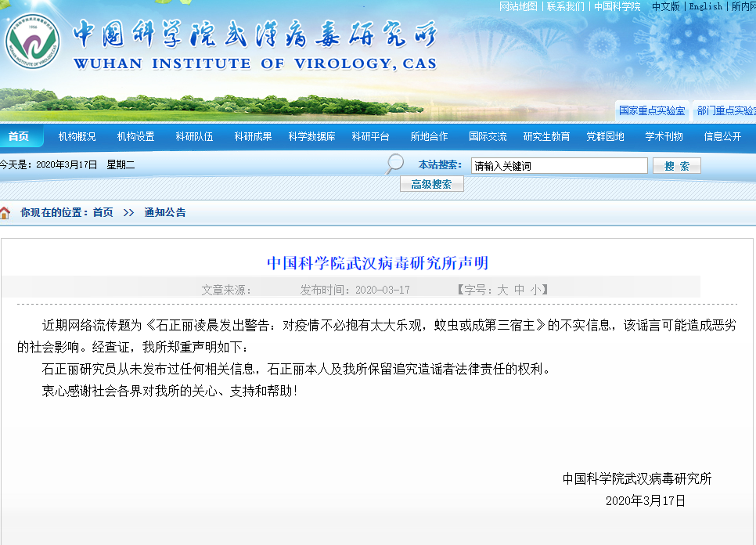Open 学术刊物 menu item
The image size is (756, 545).
(x=664, y=136)
